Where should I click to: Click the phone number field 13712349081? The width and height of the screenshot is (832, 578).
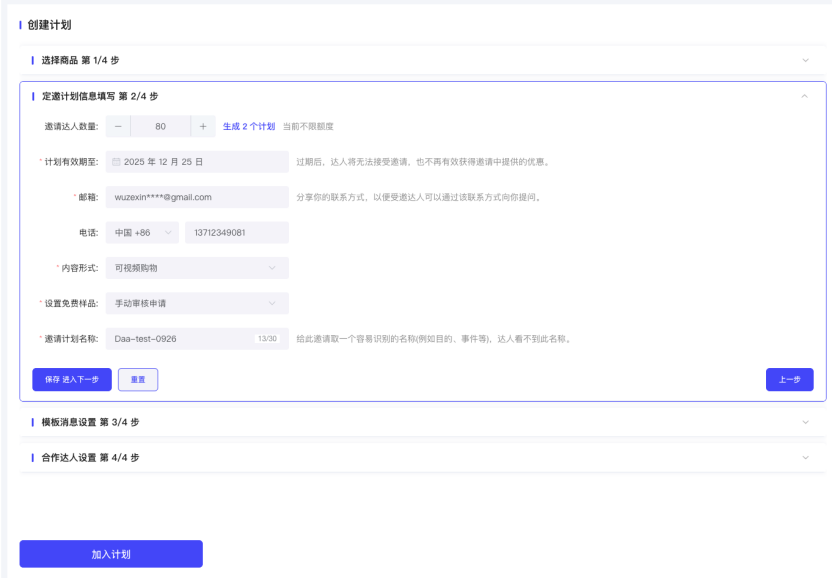click(x=236, y=233)
